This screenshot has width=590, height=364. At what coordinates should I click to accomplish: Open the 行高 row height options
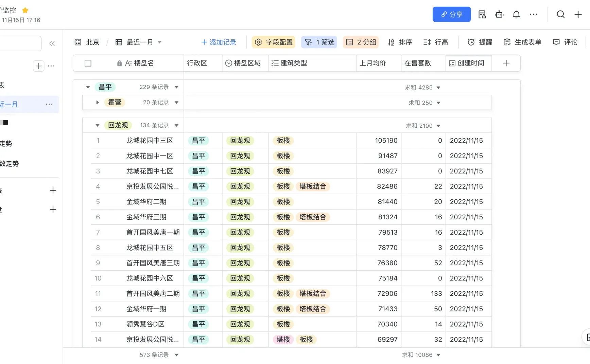click(436, 42)
